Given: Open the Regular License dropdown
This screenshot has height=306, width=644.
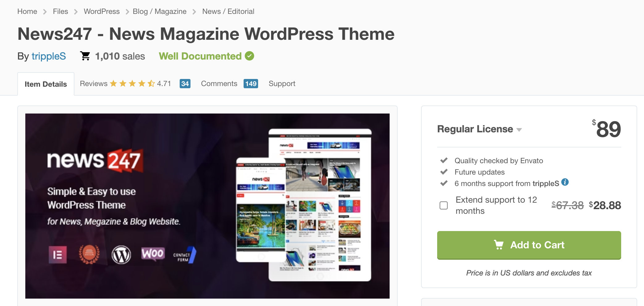Looking at the screenshot, I should 479,129.
